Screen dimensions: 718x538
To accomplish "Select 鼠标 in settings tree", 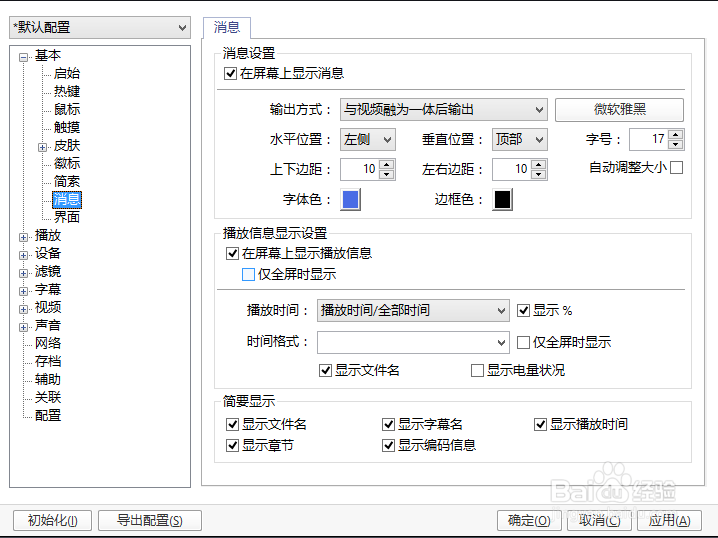I will pyautogui.click(x=67, y=109).
